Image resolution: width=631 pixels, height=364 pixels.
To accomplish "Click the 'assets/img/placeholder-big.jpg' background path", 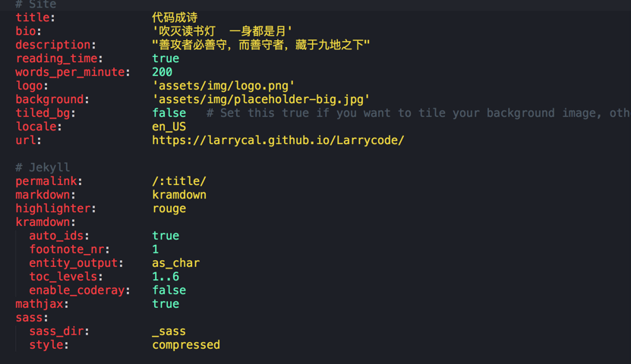I will [x=260, y=99].
